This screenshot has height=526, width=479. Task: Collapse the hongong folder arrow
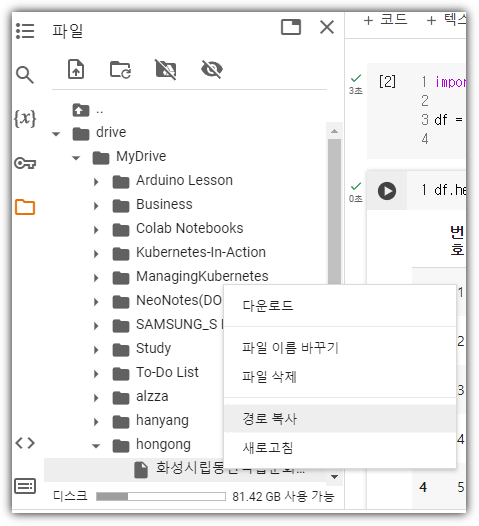tap(96, 446)
